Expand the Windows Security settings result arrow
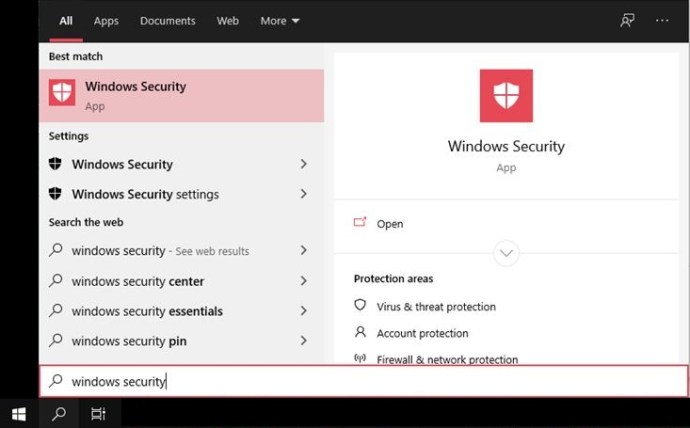This screenshot has height=428, width=690. click(x=303, y=164)
